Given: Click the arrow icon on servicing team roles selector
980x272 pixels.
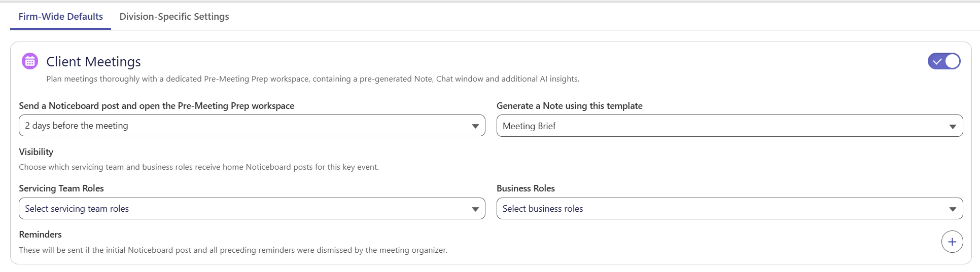Looking at the screenshot, I should point(475,209).
